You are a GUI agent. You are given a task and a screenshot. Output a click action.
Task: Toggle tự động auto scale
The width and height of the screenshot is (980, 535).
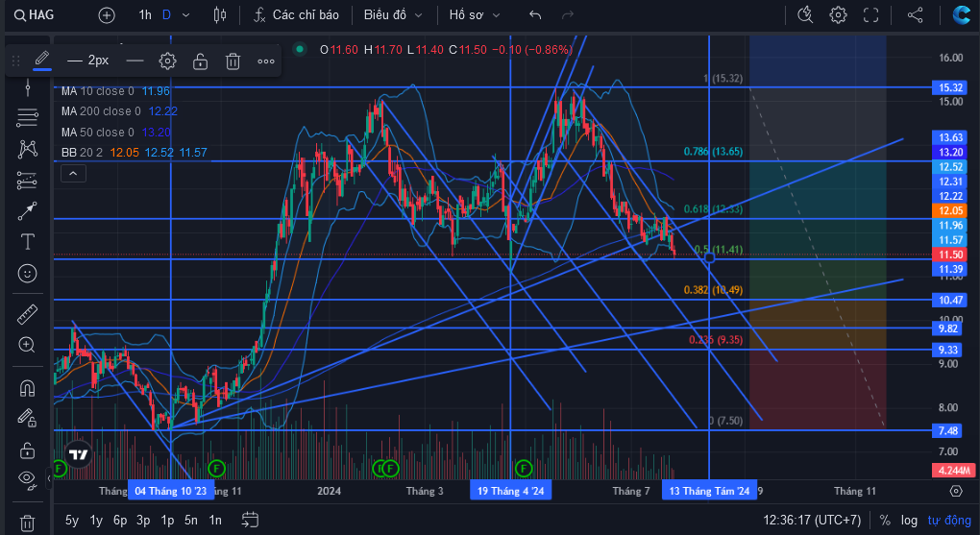(x=948, y=520)
